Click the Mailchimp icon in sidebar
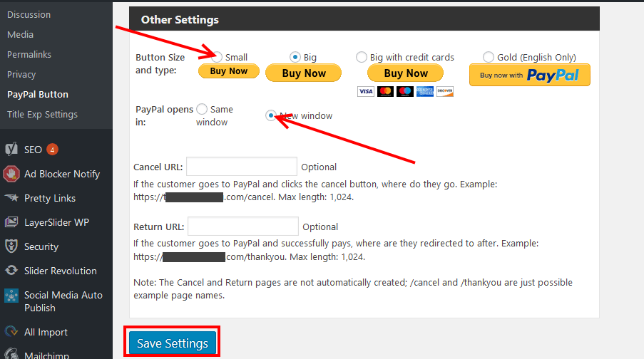This screenshot has width=644, height=359. [11, 355]
